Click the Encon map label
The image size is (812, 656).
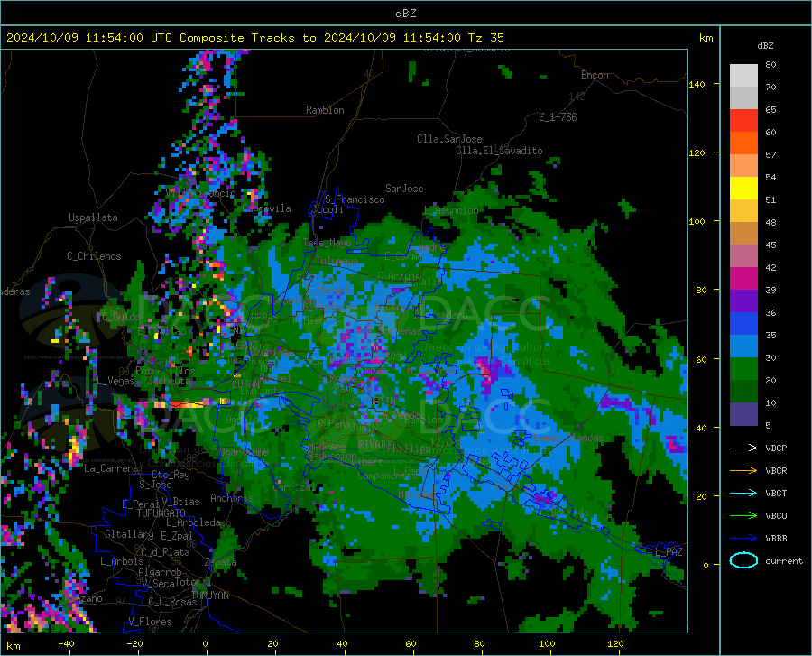(x=595, y=75)
